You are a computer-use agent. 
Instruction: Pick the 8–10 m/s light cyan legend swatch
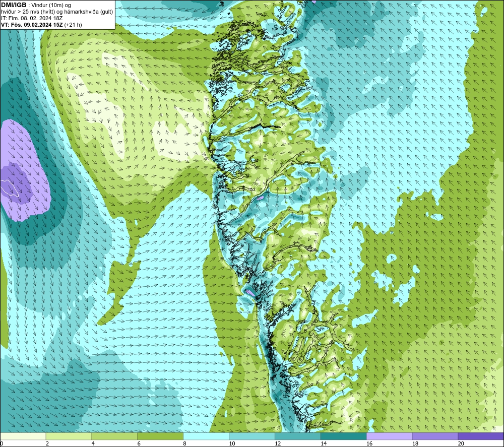(206, 436)
